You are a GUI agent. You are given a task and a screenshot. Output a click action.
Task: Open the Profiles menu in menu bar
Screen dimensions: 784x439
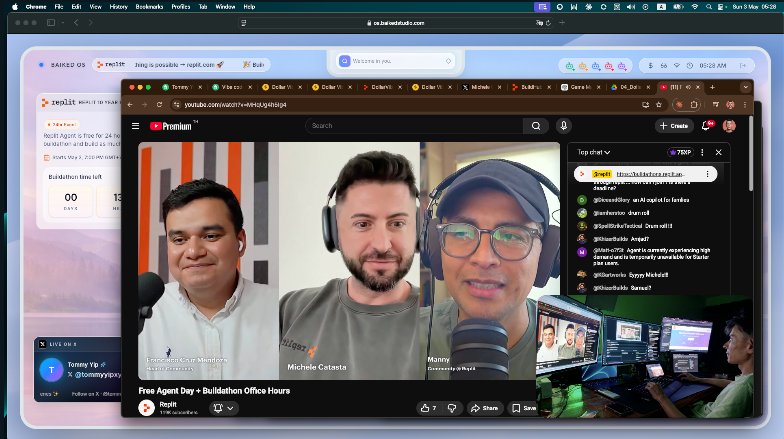tap(180, 7)
